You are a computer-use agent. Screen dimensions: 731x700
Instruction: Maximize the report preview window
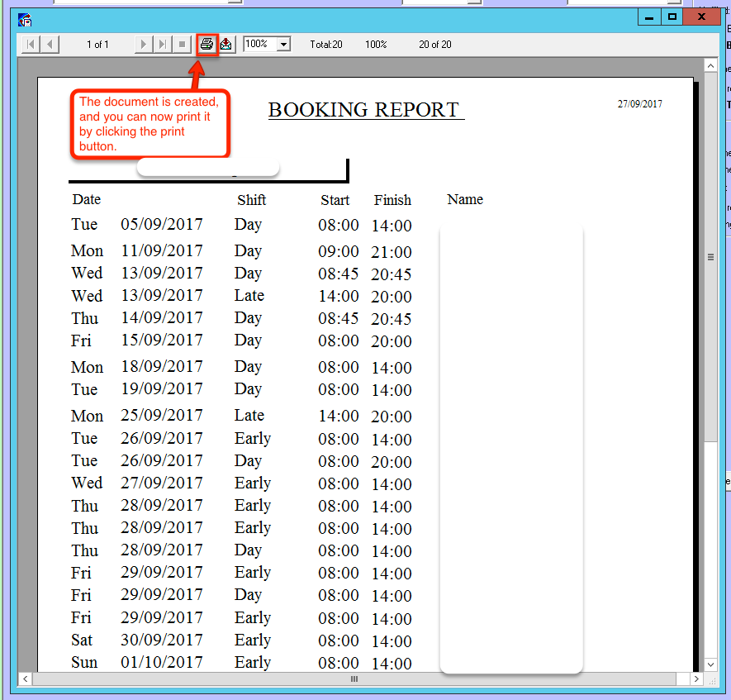click(673, 17)
